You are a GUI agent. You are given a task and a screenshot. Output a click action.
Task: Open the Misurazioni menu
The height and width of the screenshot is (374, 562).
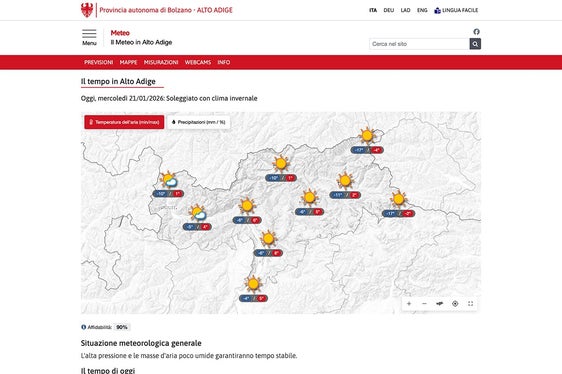[x=161, y=62]
